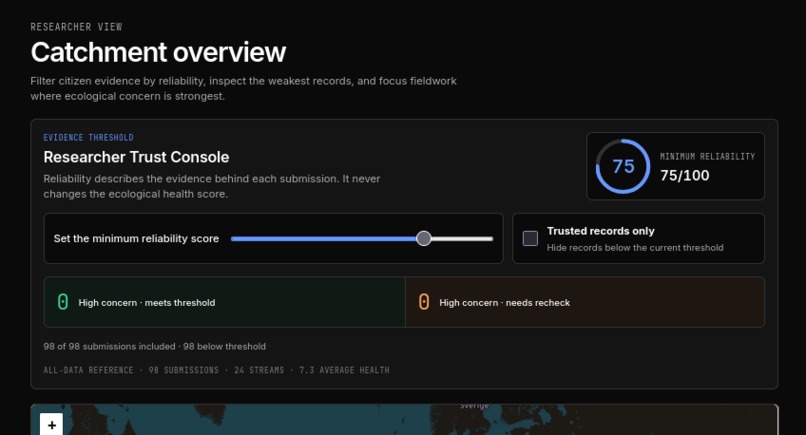Click the 75/100 minimum reliability value
806x435 pixels.
click(x=684, y=175)
